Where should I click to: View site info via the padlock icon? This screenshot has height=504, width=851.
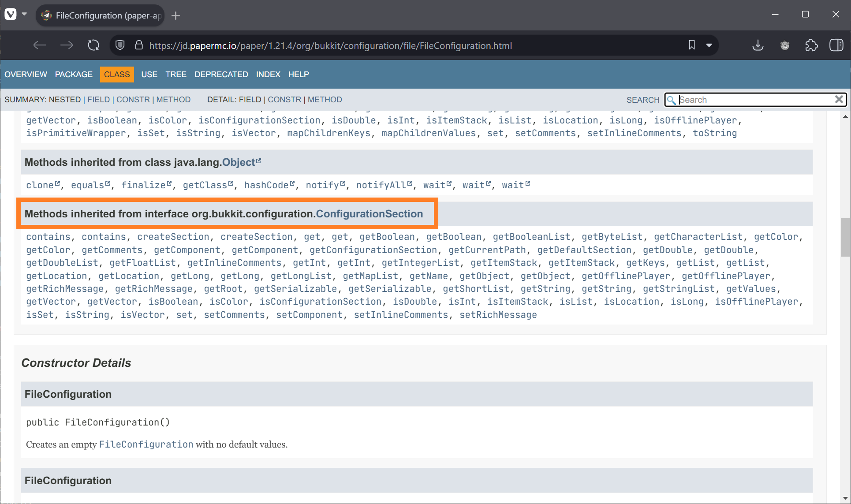[x=138, y=45]
